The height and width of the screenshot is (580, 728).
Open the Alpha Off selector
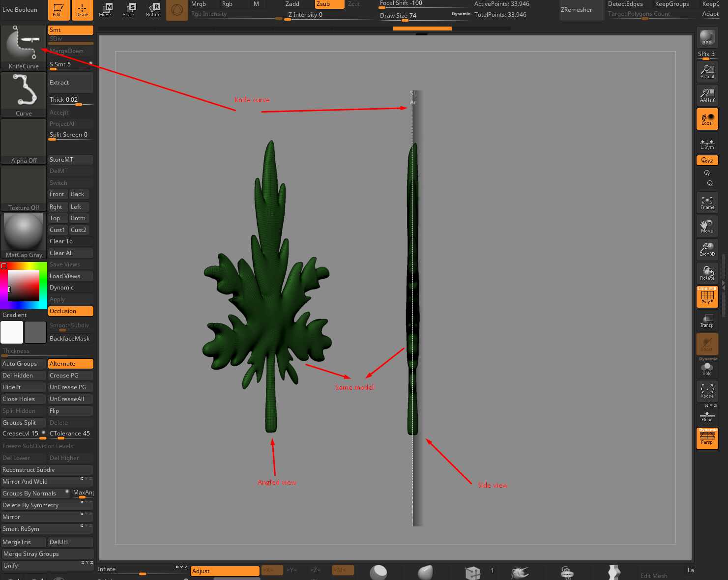(x=23, y=141)
